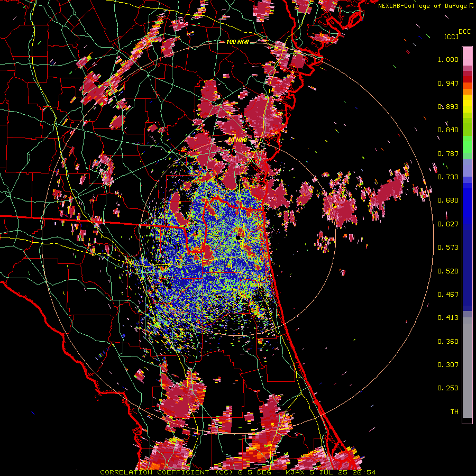Screen dimensions: 476x476
Task: Click the [CC] units label
Action: (x=451, y=36)
